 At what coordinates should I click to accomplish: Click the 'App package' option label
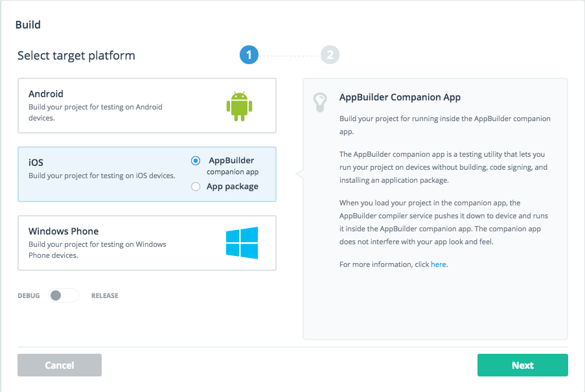pos(233,187)
